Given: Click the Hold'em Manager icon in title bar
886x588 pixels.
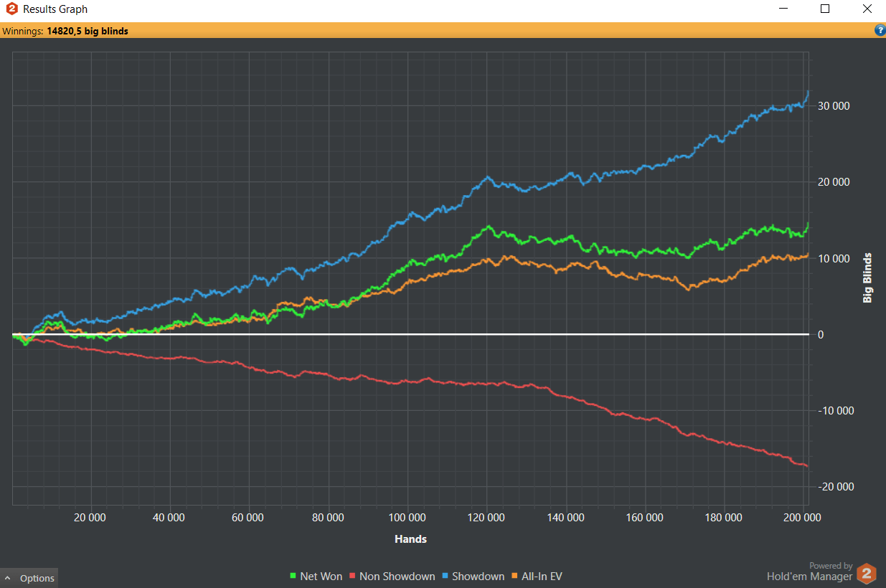Looking at the screenshot, I should (x=11, y=9).
